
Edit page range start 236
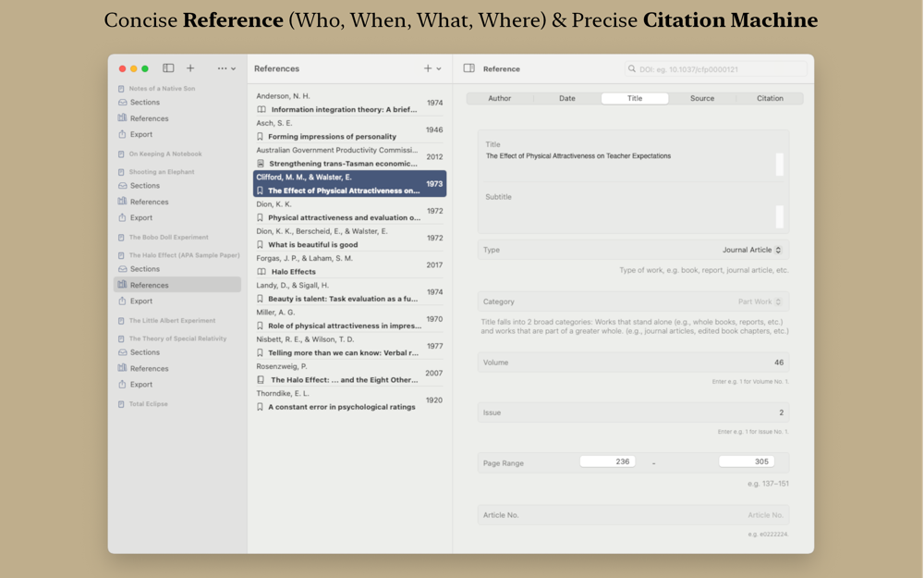click(x=608, y=461)
